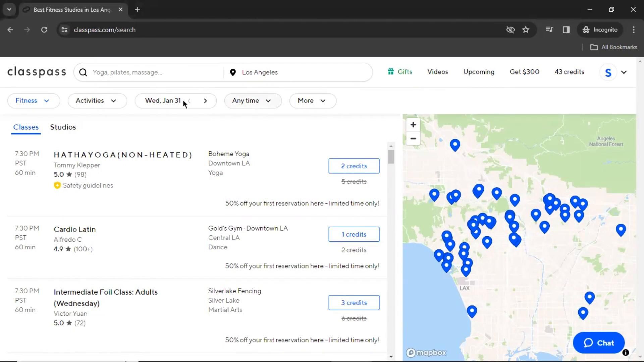Viewport: 644px width, 362px height.
Task: Open the Chat support bubble
Action: pyautogui.click(x=598, y=343)
